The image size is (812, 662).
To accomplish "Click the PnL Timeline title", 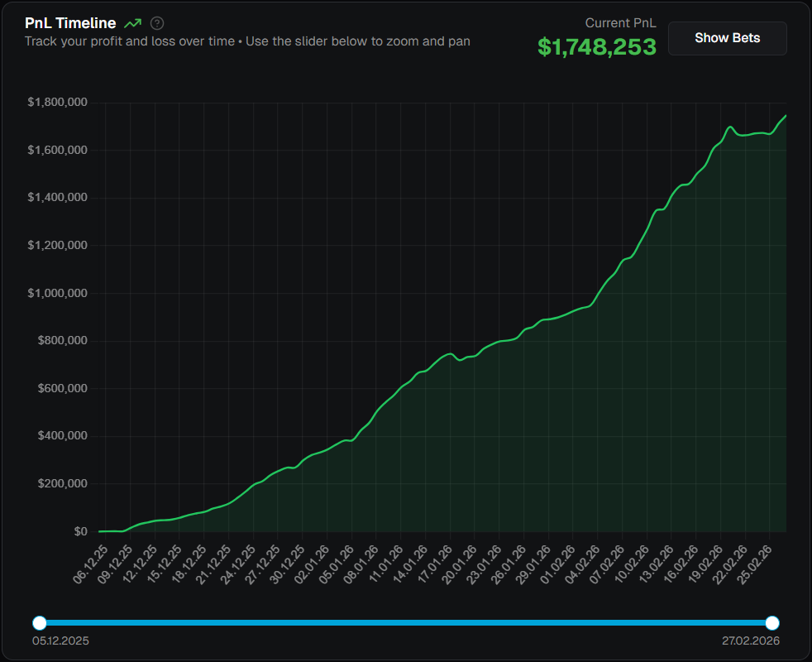I will (70, 23).
